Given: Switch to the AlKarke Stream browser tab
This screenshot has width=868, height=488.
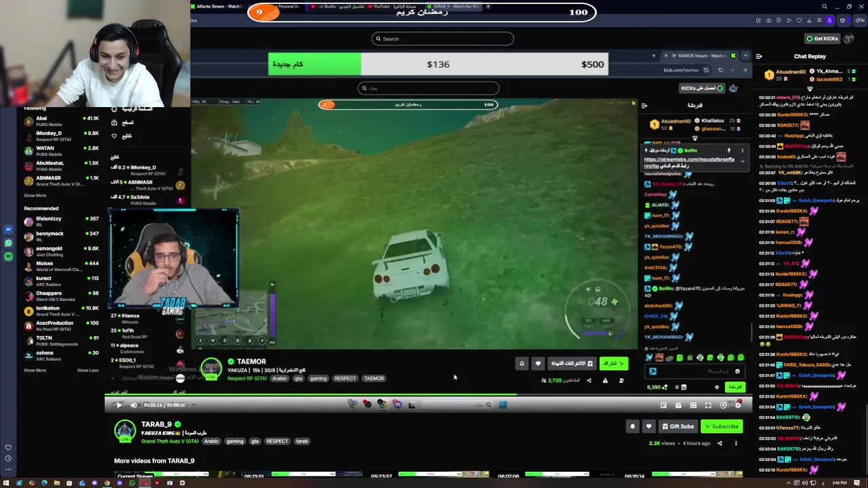Looking at the screenshot, I should pos(217,6).
